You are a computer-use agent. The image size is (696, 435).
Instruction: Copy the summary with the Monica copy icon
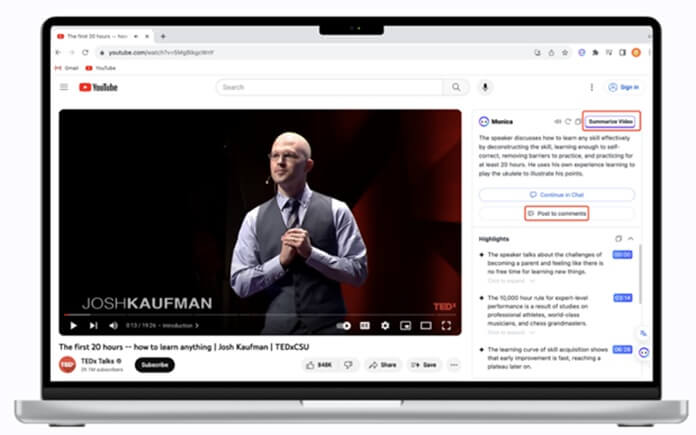(577, 121)
